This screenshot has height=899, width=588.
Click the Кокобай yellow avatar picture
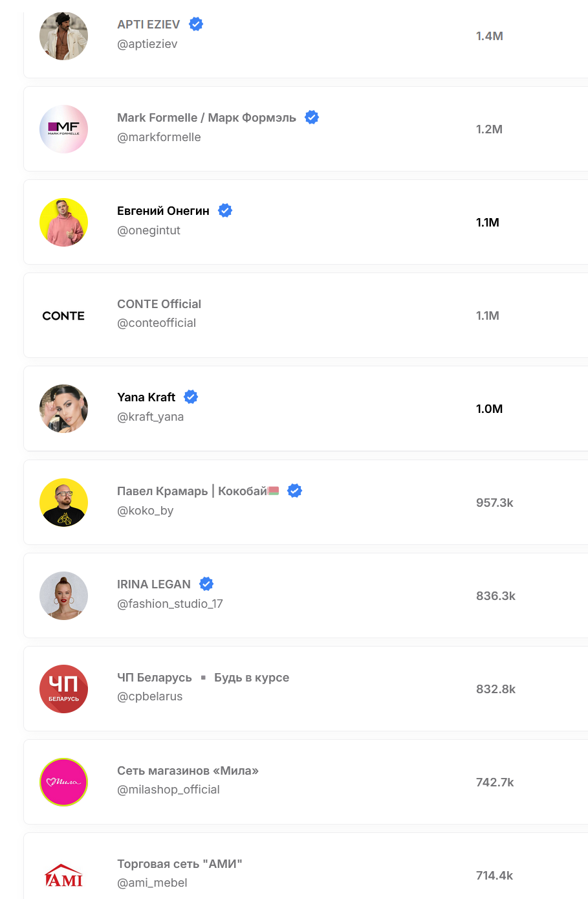63,502
